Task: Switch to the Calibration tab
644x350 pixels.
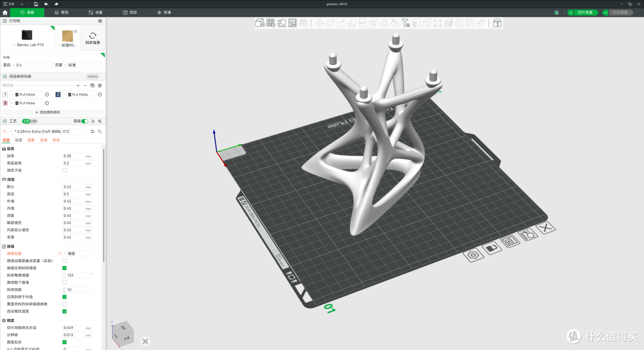Action: 165,13
